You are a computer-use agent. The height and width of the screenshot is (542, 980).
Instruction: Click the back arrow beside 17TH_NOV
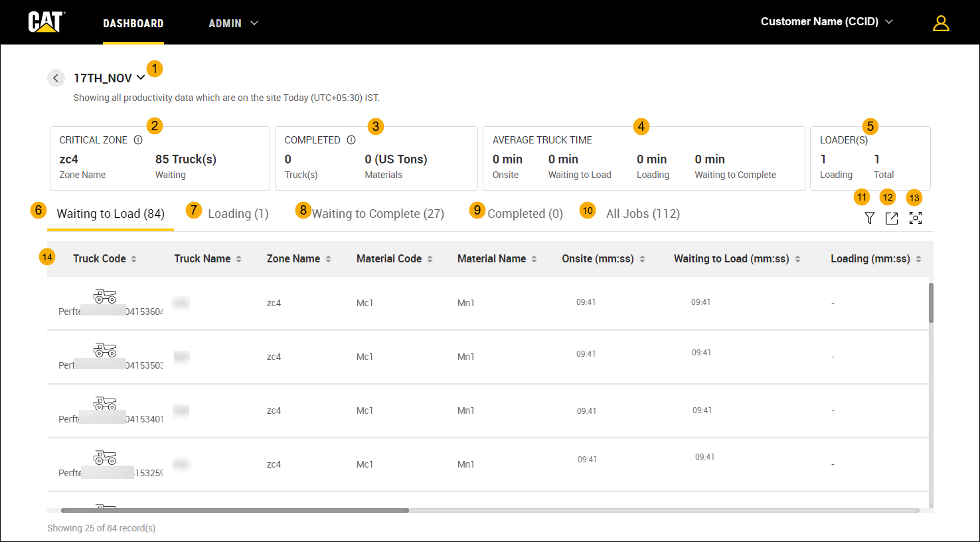pyautogui.click(x=56, y=78)
